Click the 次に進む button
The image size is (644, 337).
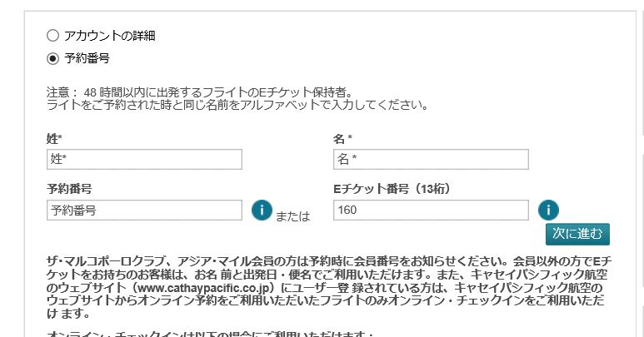click(577, 234)
